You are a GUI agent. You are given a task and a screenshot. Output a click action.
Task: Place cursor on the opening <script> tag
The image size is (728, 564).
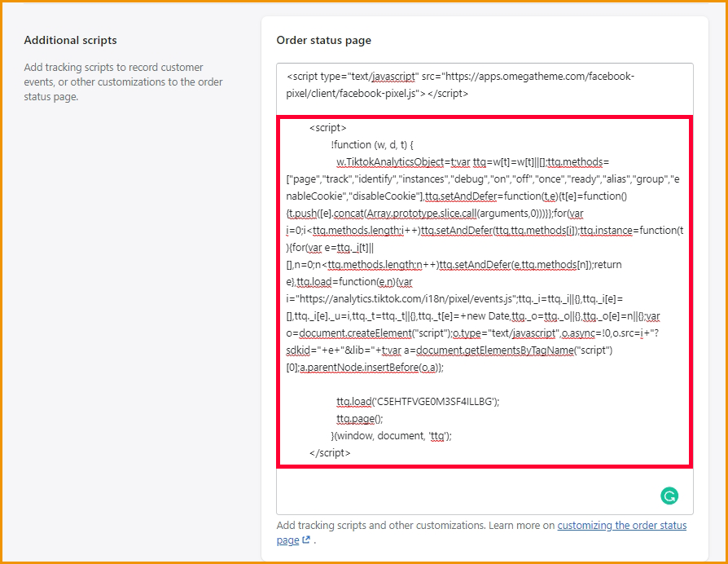(327, 128)
